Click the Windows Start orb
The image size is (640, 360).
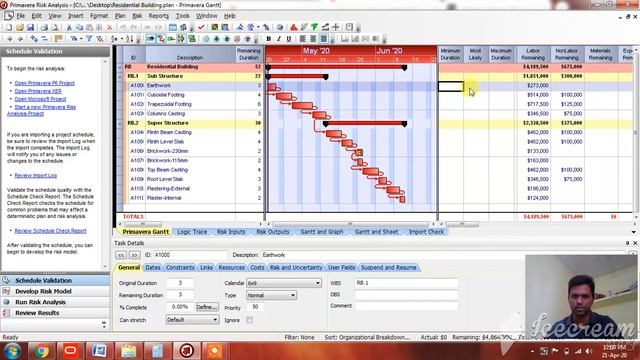[x=12, y=351]
